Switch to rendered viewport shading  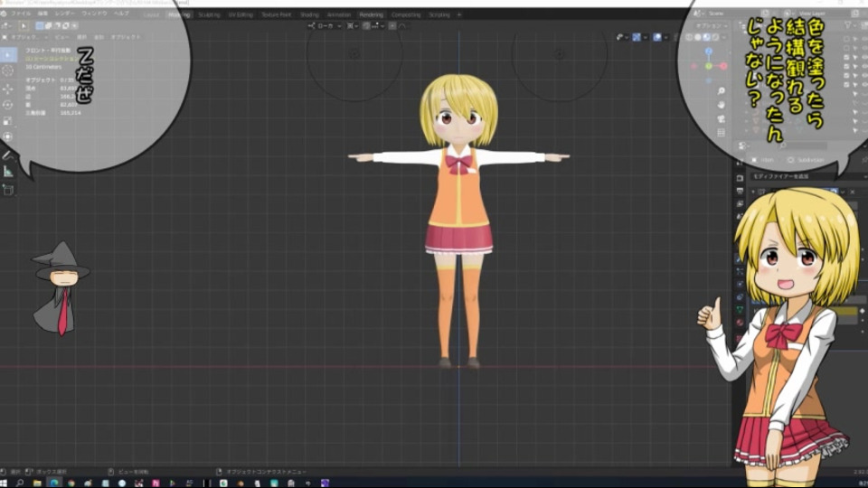tap(716, 37)
